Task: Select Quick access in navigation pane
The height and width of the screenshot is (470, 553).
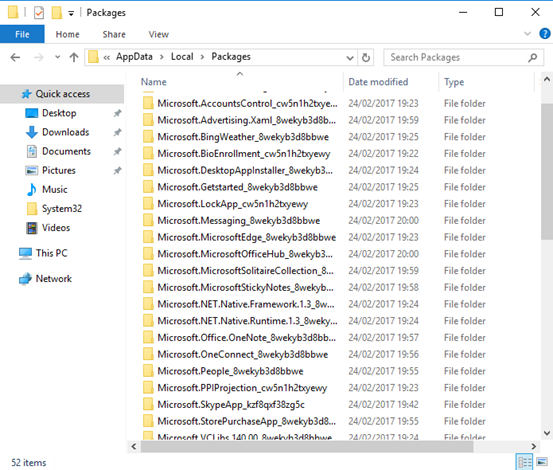Action: (x=62, y=94)
